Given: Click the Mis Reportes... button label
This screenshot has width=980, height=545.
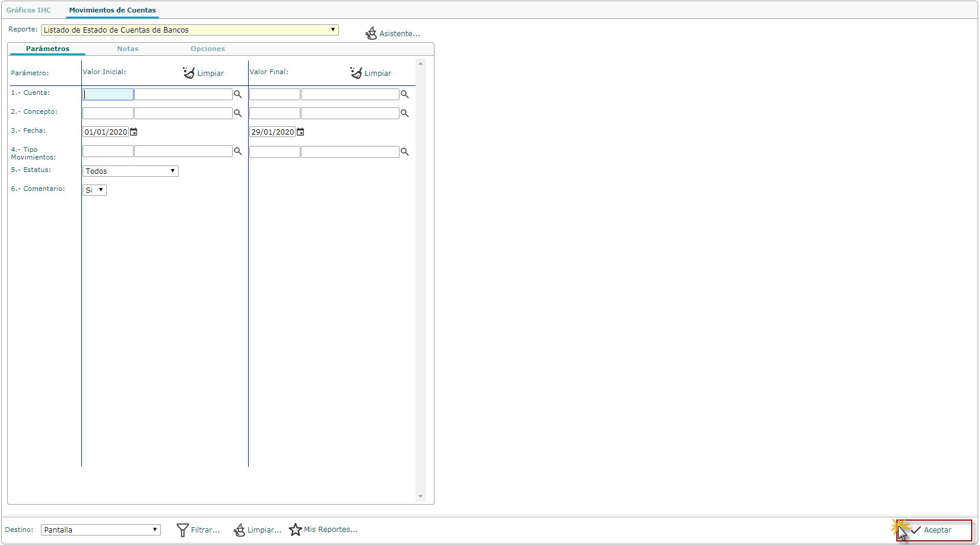Looking at the screenshot, I should 331,530.
